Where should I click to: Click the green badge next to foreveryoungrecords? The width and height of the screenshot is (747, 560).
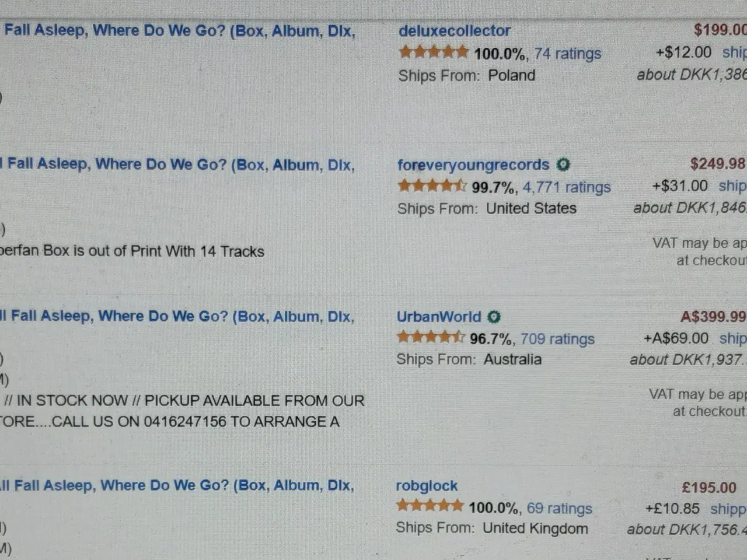(x=563, y=165)
